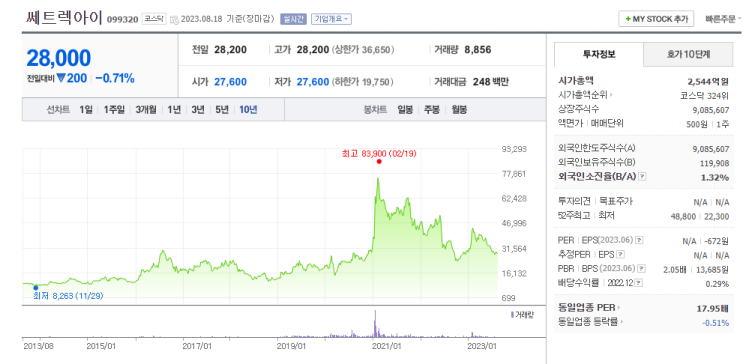Click the down-triangle icon beside 200 change
This screenshot has width=743, height=364.
(x=61, y=78)
